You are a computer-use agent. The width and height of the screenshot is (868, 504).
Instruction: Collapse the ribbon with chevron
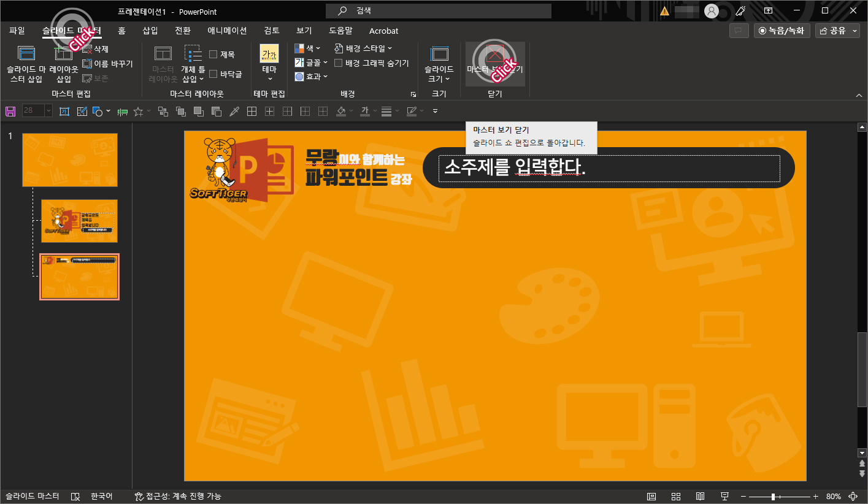pyautogui.click(x=859, y=95)
